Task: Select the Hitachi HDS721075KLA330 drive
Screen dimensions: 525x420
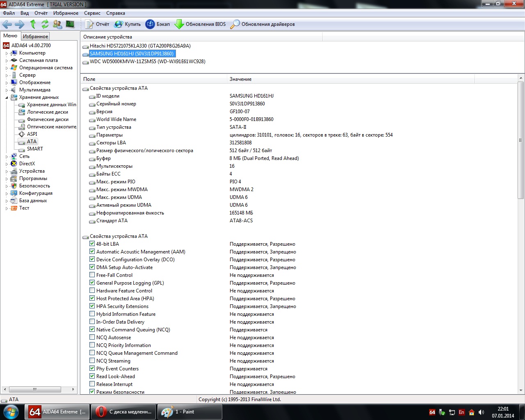Action: pos(140,46)
